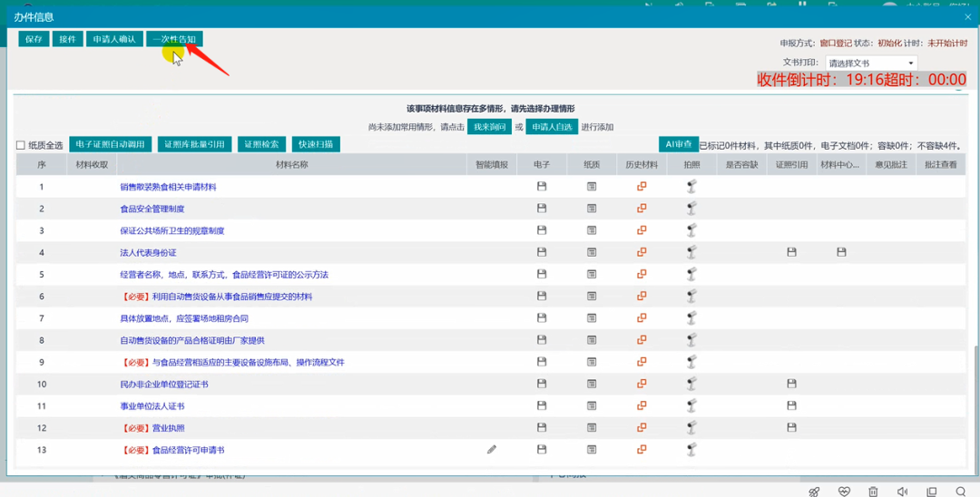The image size is (980, 497).
Task: Click certificate reference icon for 事业单位法人证书
Action: (x=791, y=405)
